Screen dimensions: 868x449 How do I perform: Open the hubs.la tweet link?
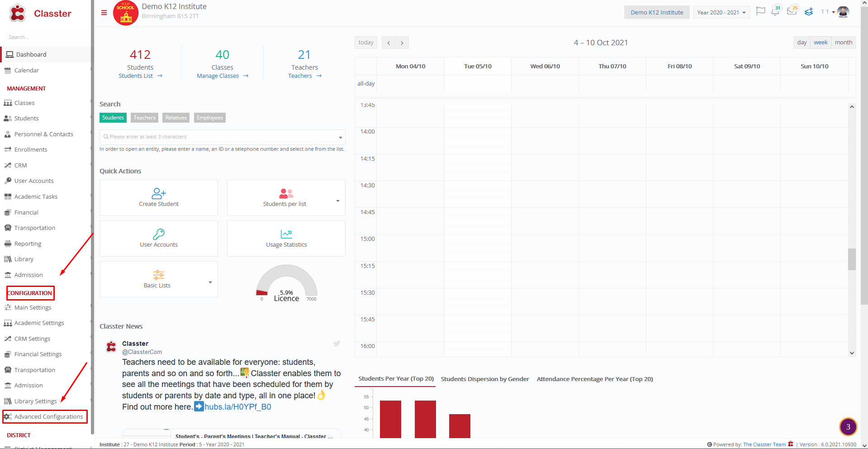click(x=238, y=406)
